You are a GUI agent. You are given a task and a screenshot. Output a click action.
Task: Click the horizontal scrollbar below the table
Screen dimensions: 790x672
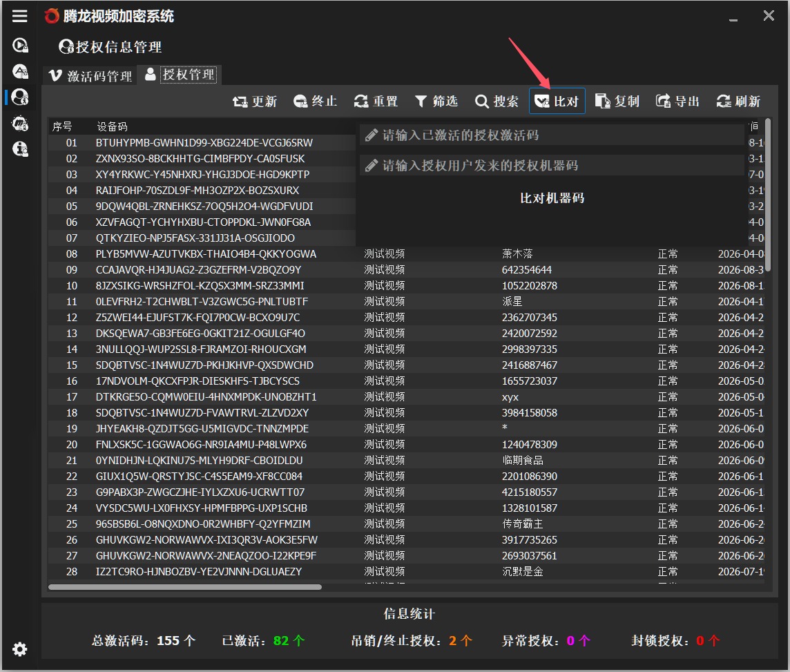point(185,587)
